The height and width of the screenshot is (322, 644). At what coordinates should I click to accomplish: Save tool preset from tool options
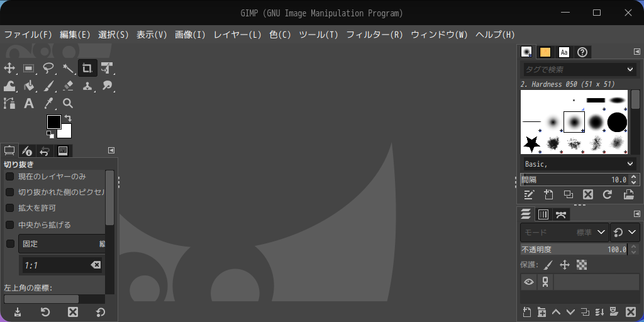click(18, 312)
